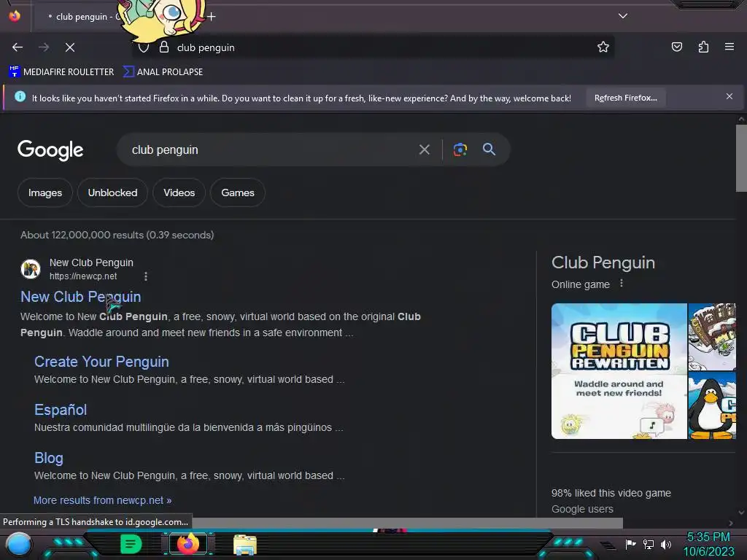The image size is (747, 560).
Task: Submit search with the magnifier icon
Action: pyautogui.click(x=489, y=149)
